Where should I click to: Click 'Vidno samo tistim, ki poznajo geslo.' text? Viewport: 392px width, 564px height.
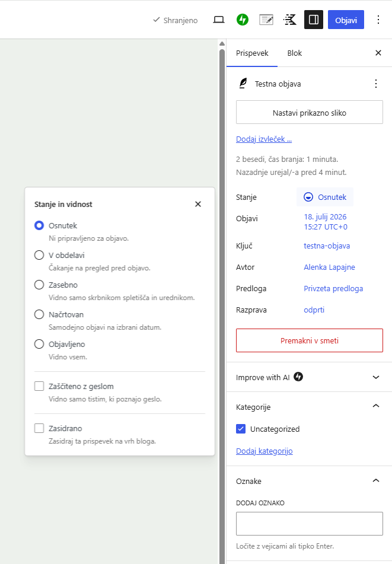click(x=105, y=399)
